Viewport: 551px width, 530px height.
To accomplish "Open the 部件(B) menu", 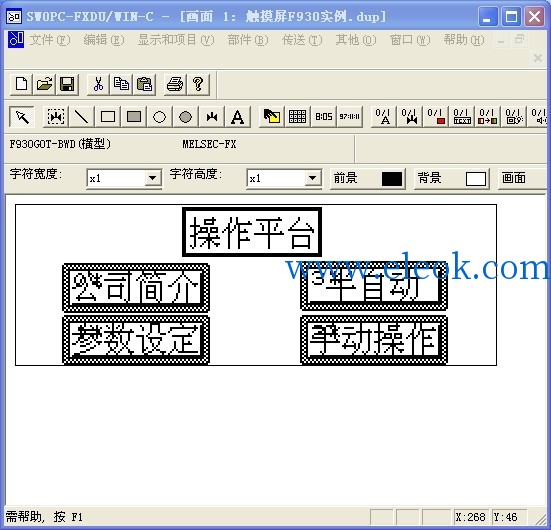I will (248, 40).
